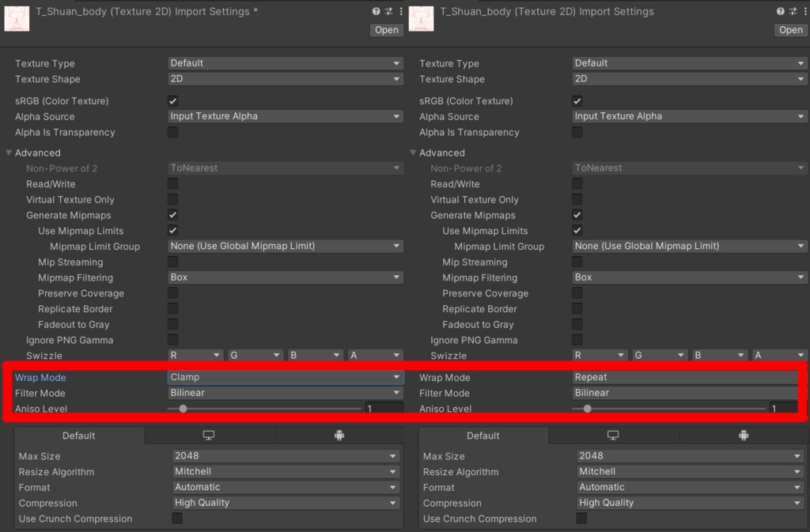
Task: Enable Ignore PNG Gamma in right panel
Action: tap(577, 340)
